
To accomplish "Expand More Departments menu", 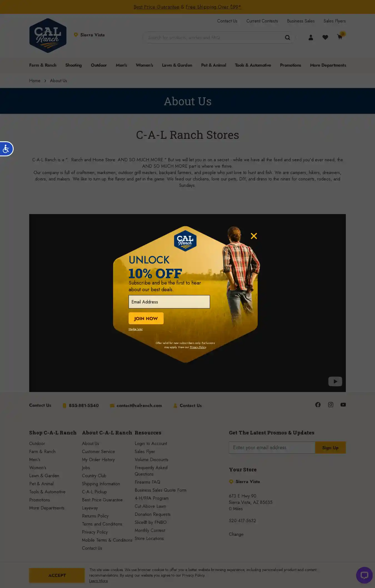I will [x=328, y=65].
